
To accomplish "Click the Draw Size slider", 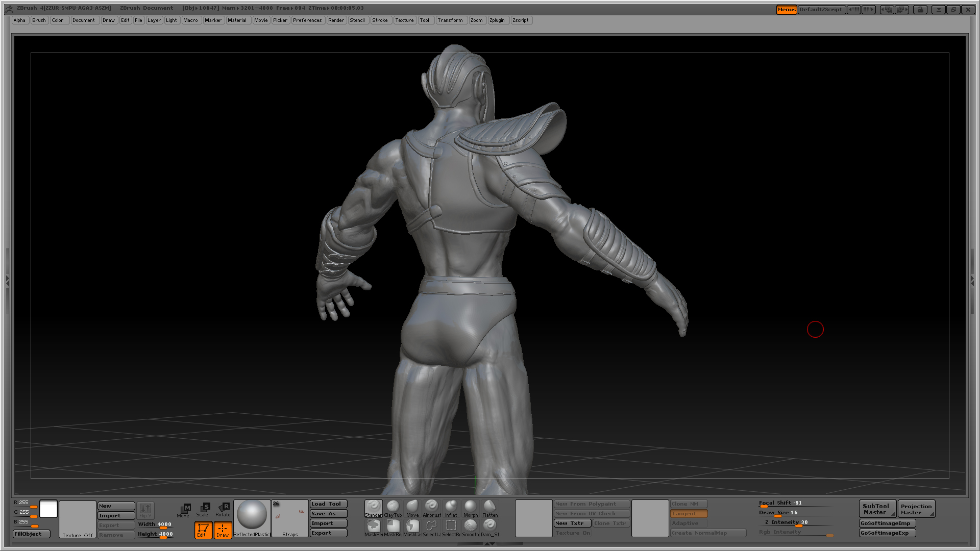I will point(795,513).
